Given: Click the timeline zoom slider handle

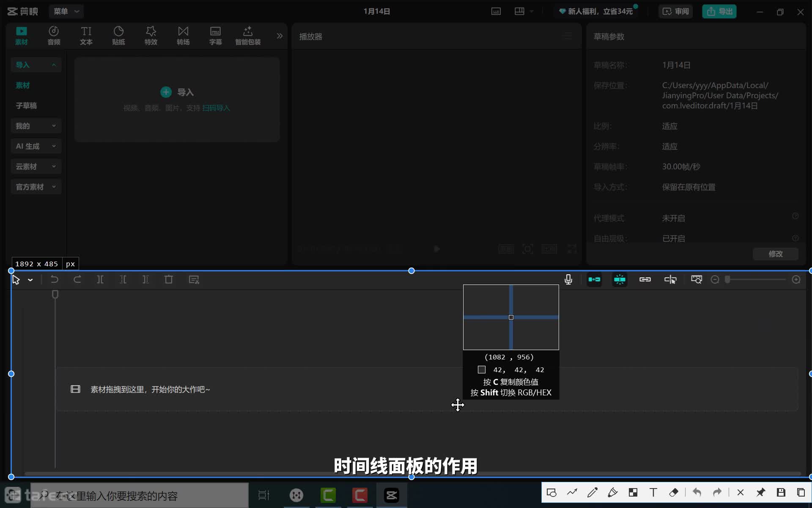Looking at the screenshot, I should (728, 279).
